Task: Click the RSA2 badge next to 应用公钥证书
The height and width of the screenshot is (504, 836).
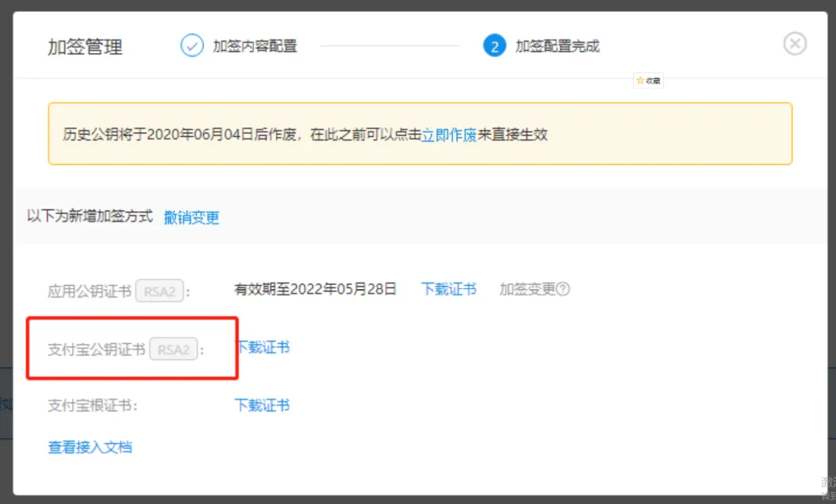Action: tap(159, 291)
